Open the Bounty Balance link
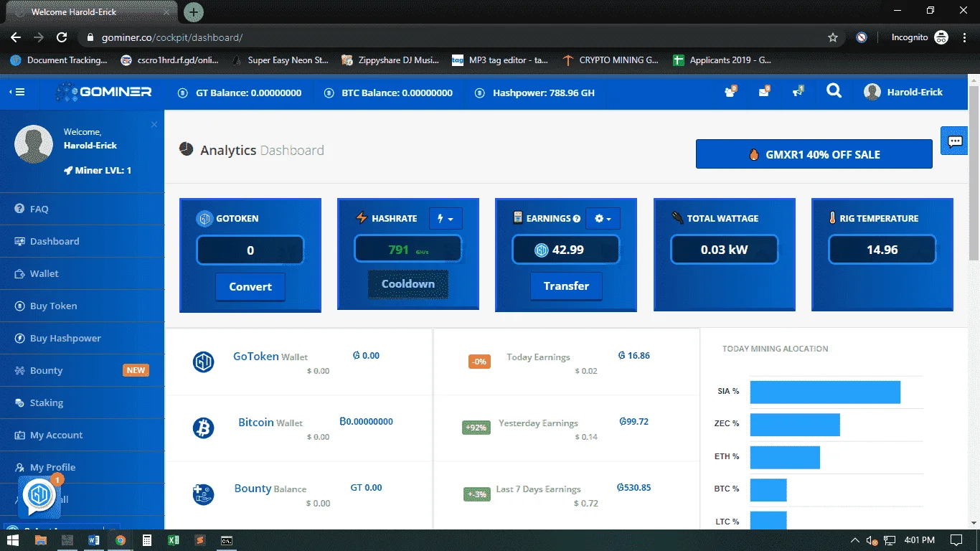 click(x=270, y=489)
